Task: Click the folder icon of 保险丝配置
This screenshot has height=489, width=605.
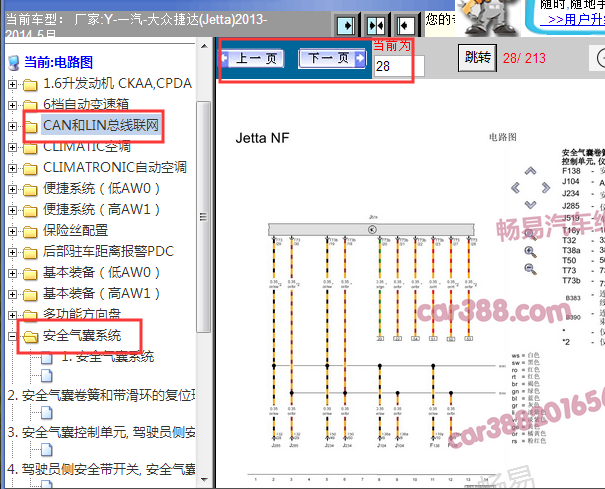Action: tap(30, 232)
